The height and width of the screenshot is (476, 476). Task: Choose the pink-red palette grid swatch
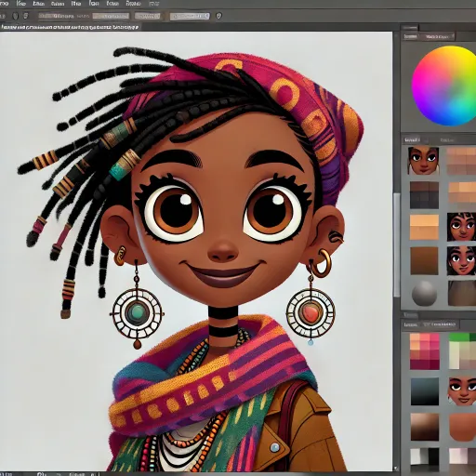coord(425,351)
